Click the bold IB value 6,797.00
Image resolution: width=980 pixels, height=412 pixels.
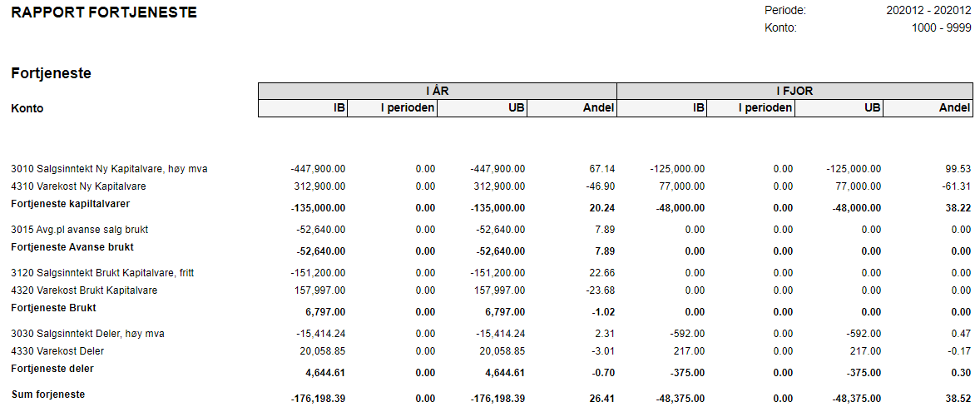click(x=325, y=312)
